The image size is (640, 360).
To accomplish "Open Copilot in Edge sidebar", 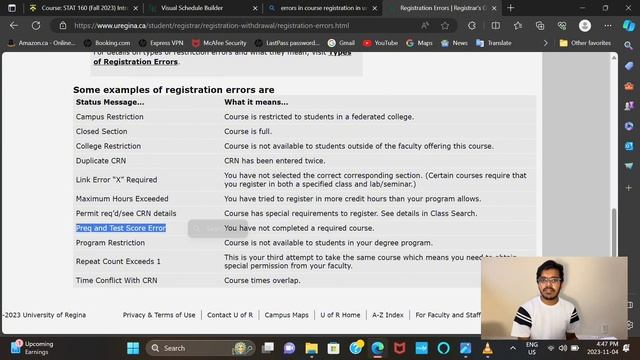I will 629,26.
